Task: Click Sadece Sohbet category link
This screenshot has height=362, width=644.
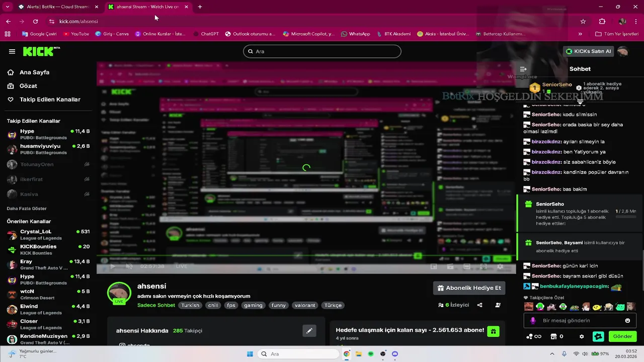Action: (x=156, y=305)
